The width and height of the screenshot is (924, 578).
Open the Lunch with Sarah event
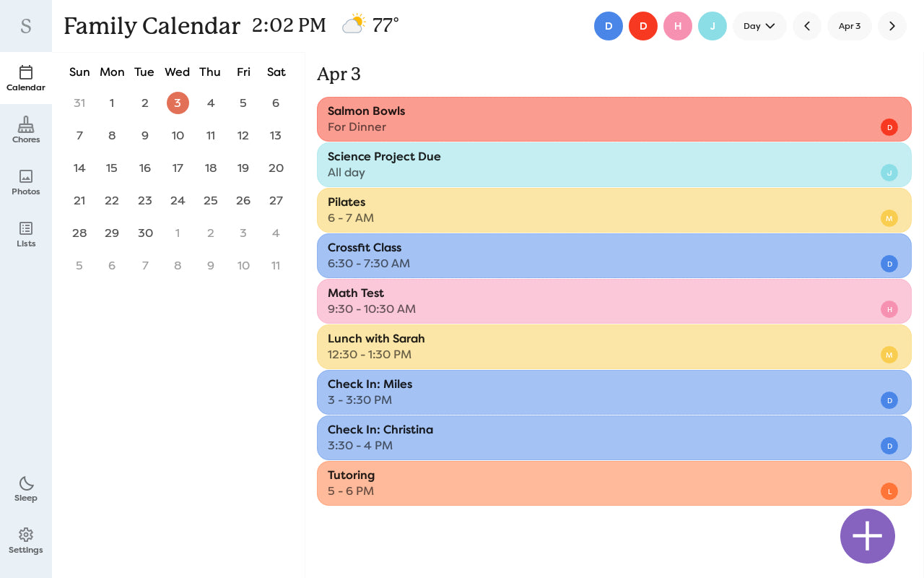pyautogui.click(x=614, y=347)
